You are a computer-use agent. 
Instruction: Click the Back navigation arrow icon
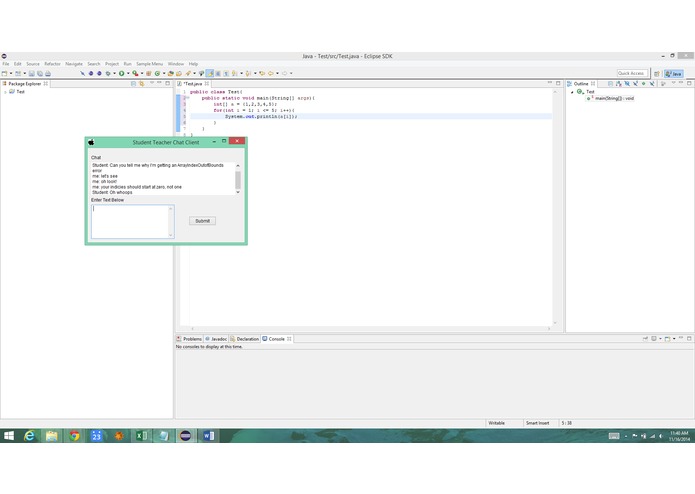(270, 74)
